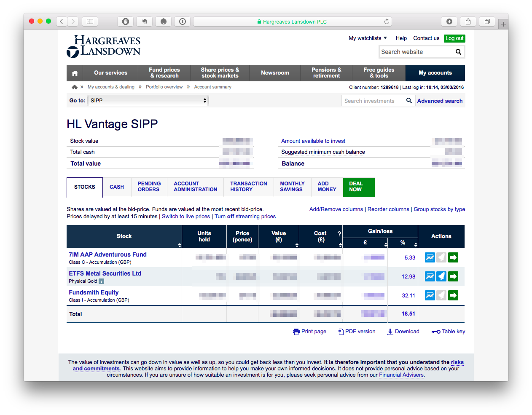The image size is (532, 415).
Task: Click the Cost column help question mark
Action: pos(339,233)
